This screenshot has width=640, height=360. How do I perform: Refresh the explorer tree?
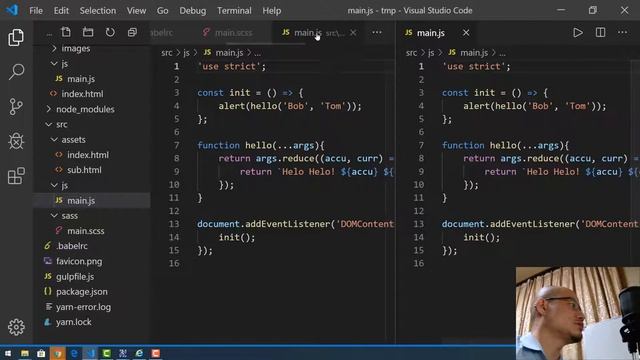point(110,32)
